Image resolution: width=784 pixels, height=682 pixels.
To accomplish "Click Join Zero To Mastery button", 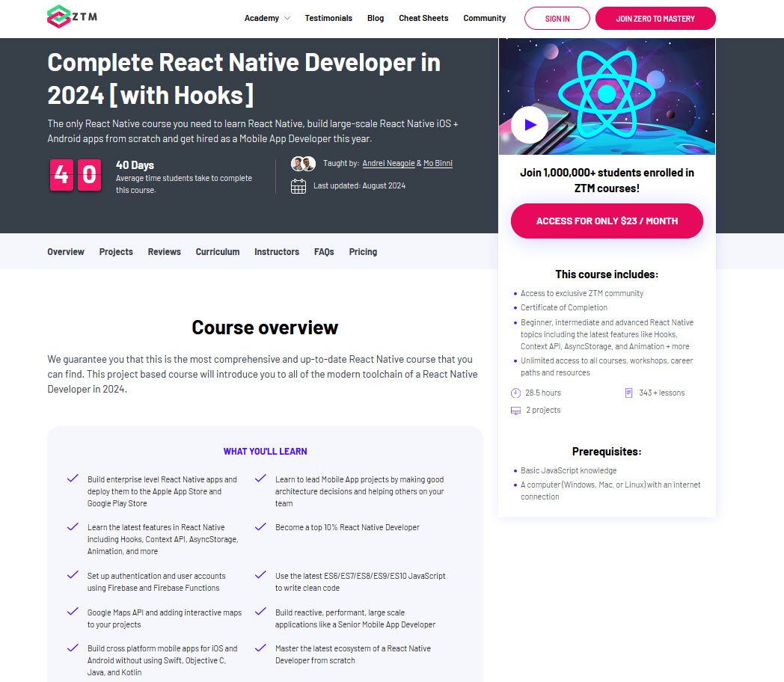I will coord(655,19).
